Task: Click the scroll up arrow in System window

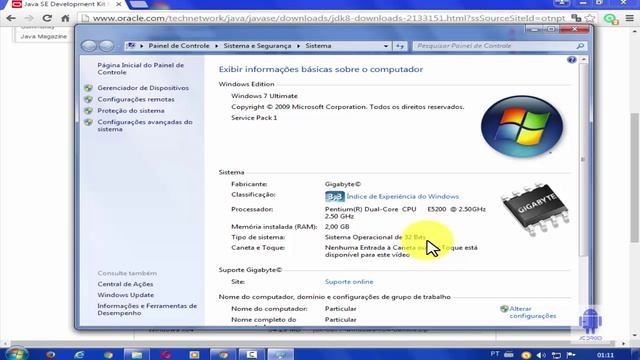Action: coord(583,60)
